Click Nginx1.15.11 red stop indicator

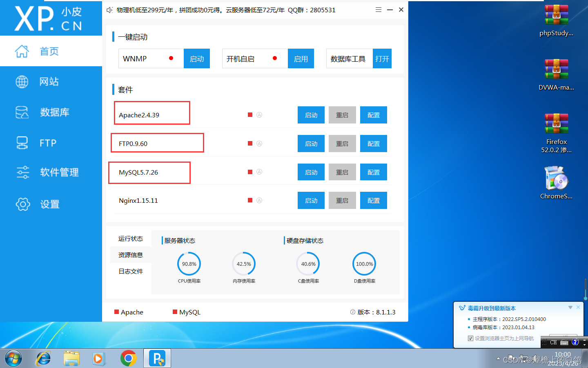[x=250, y=200]
